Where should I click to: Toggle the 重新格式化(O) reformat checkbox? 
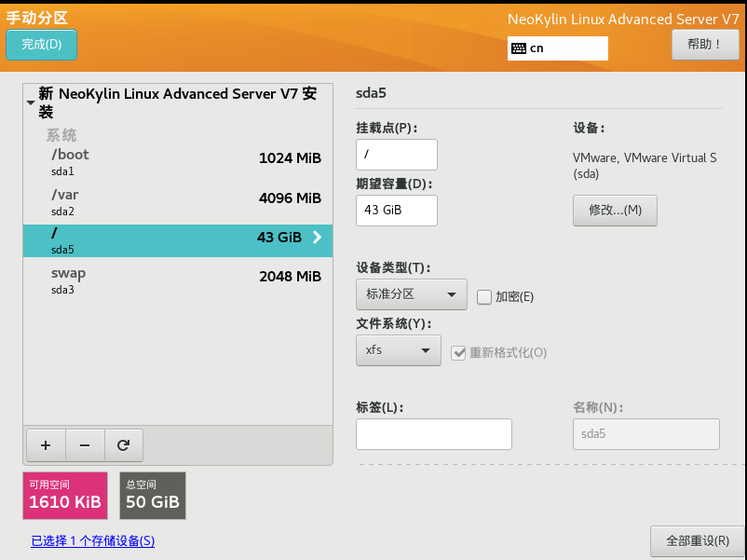coord(458,353)
